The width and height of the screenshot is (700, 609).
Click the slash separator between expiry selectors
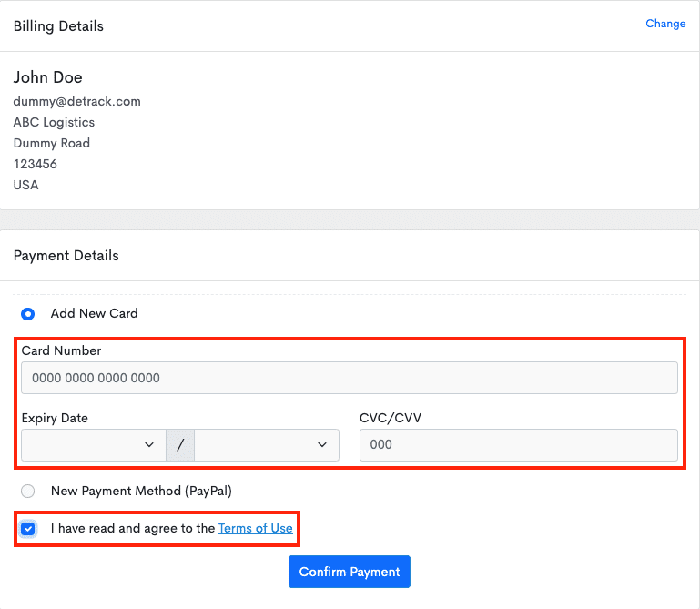[x=180, y=445]
